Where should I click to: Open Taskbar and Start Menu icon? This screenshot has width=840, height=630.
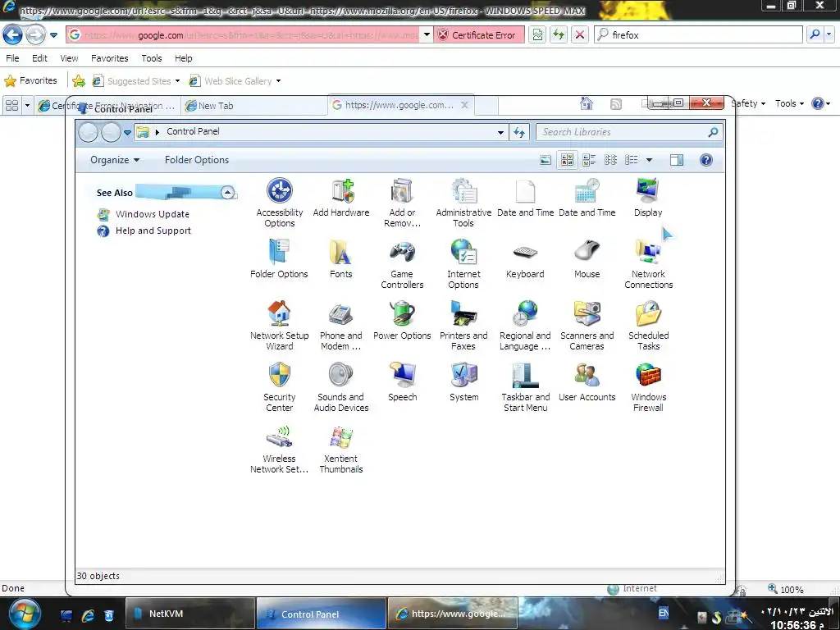525,387
